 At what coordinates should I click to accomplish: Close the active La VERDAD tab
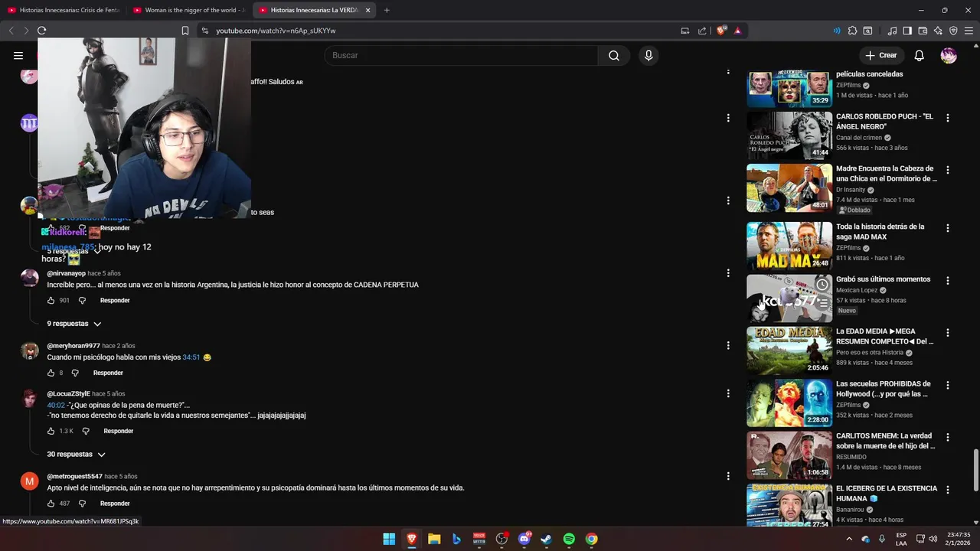pos(367,10)
